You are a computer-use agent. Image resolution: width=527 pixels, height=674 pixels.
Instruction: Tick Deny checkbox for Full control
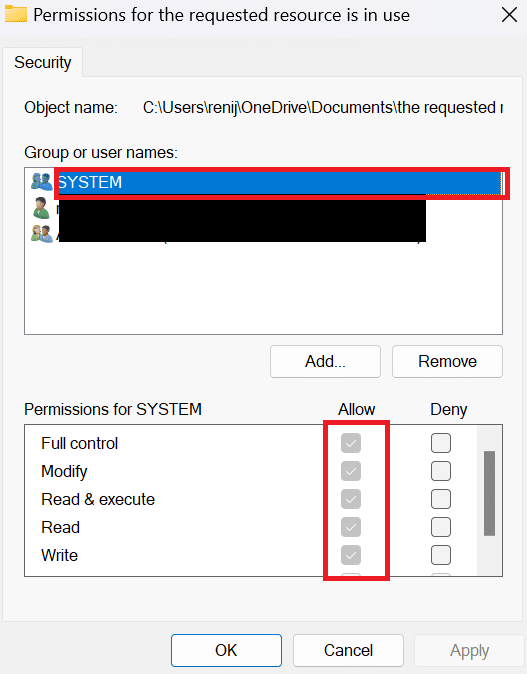pos(441,443)
